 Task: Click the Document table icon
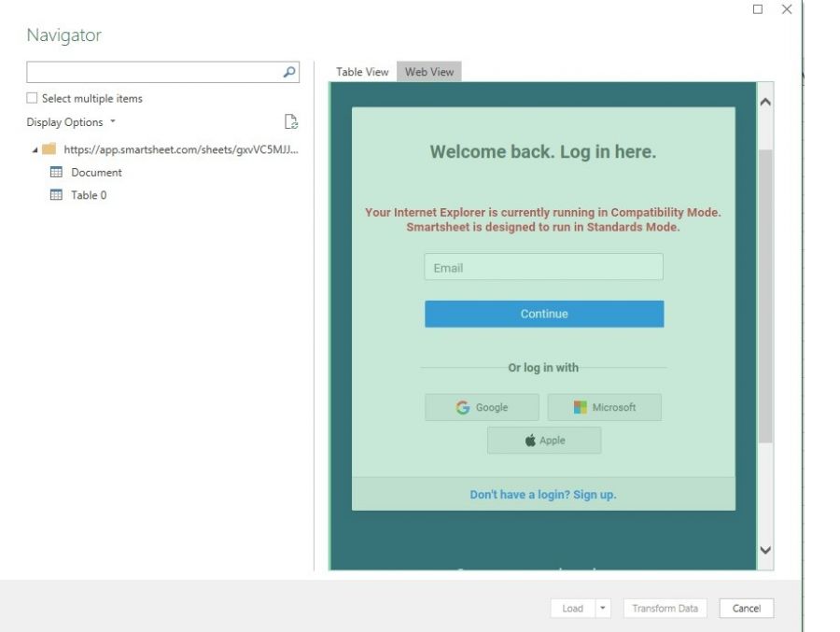56,172
